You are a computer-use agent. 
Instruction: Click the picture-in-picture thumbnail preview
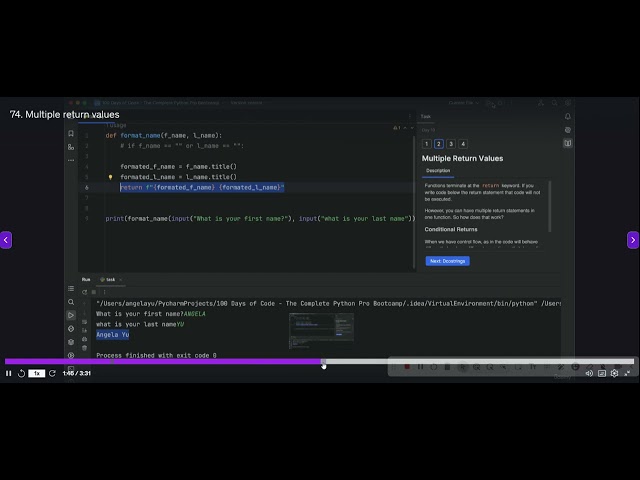coord(322,331)
